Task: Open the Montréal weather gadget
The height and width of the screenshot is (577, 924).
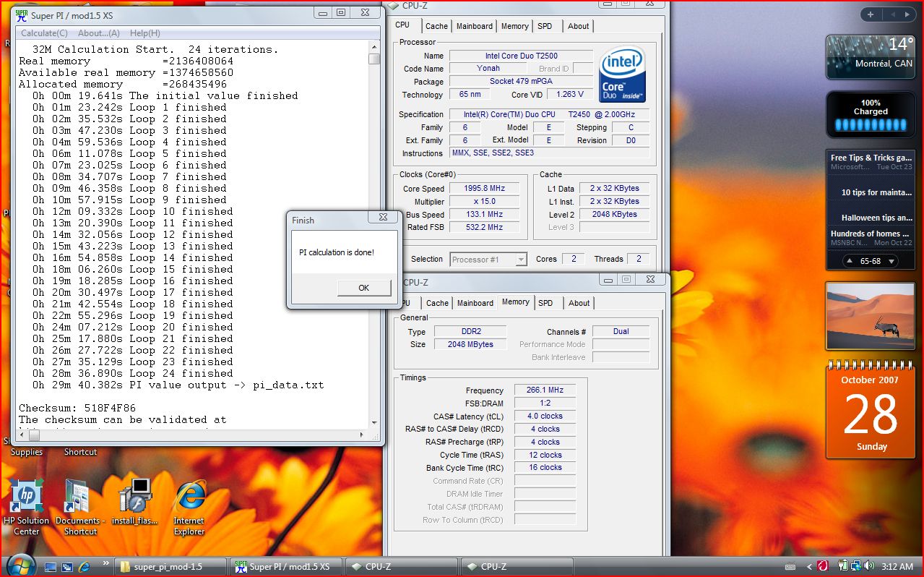Action: 871,56
